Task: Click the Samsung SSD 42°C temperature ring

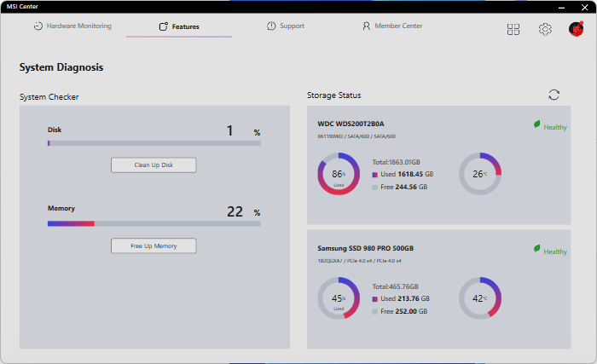Action: tap(479, 298)
